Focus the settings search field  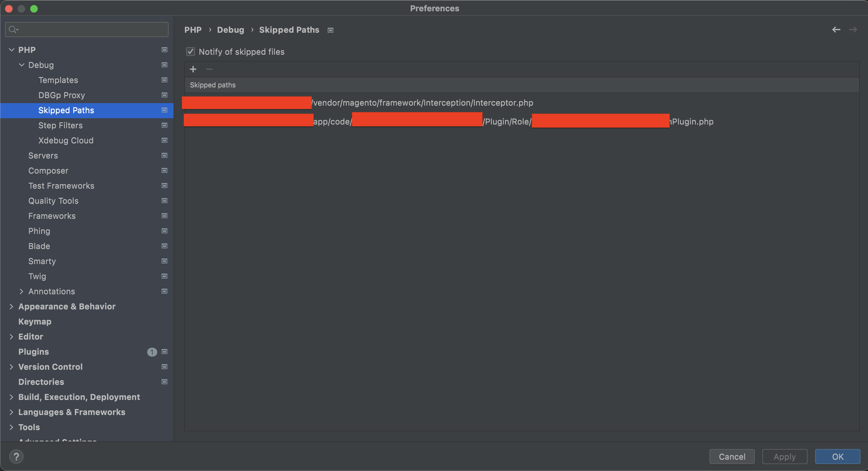tap(91, 30)
